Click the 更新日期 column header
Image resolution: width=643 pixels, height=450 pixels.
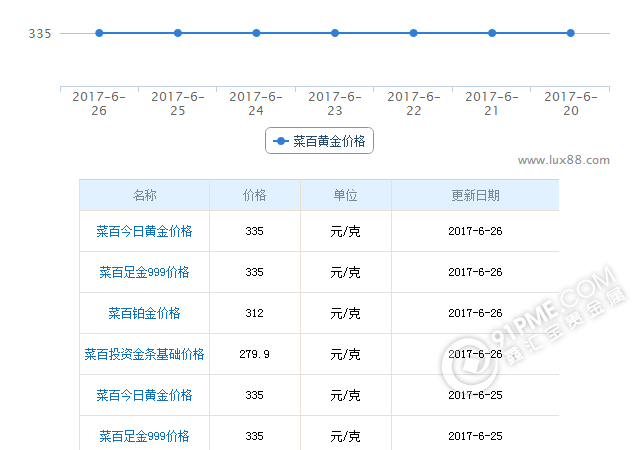475,195
